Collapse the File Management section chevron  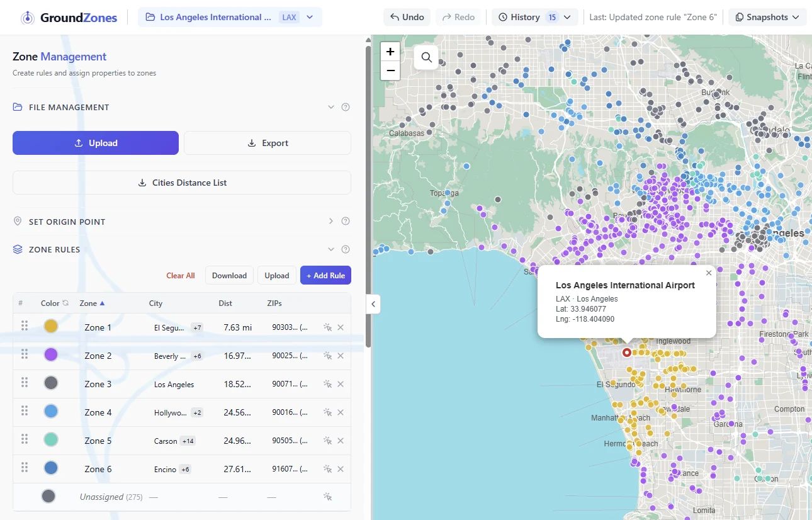(331, 107)
